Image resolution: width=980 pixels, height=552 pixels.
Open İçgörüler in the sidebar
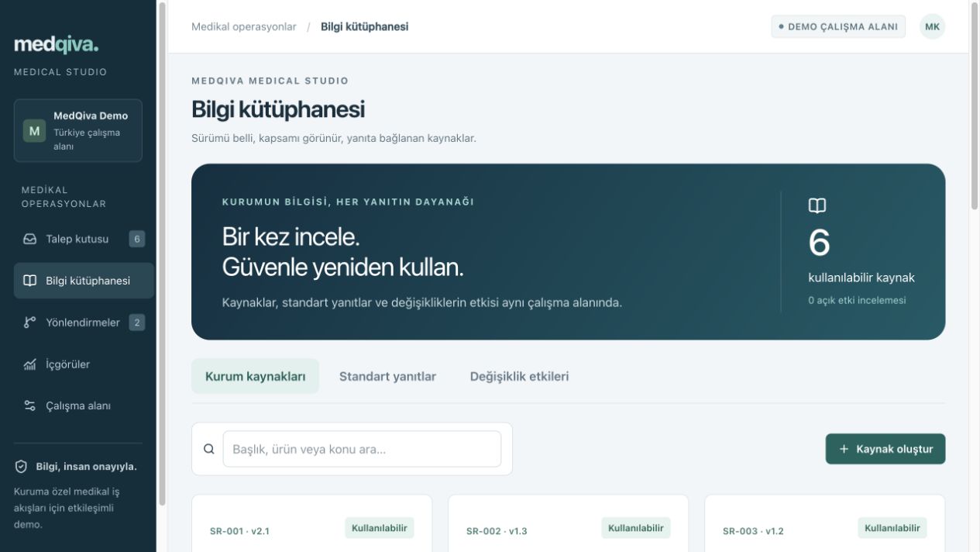[84, 364]
